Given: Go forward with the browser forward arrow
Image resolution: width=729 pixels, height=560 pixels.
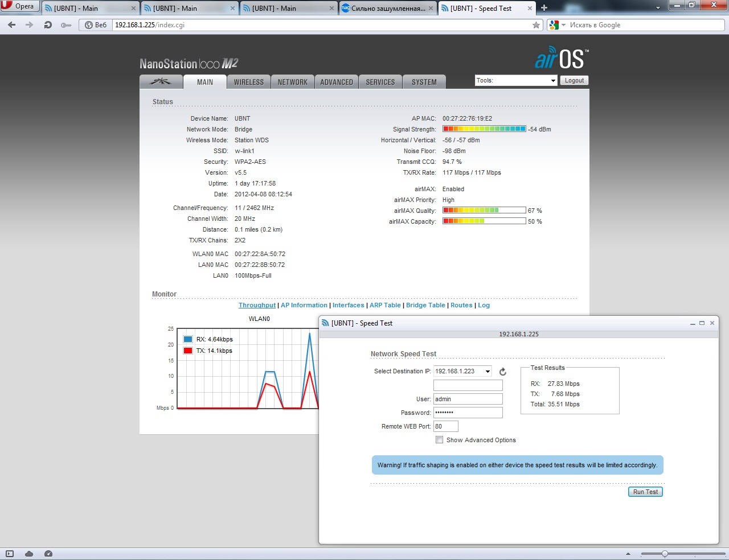Looking at the screenshot, I should pyautogui.click(x=30, y=25).
